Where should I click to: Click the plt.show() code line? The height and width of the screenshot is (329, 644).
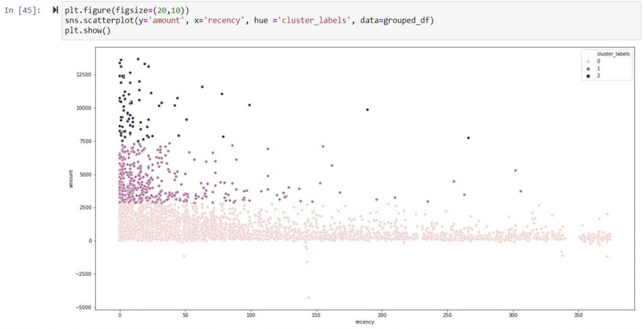point(87,30)
